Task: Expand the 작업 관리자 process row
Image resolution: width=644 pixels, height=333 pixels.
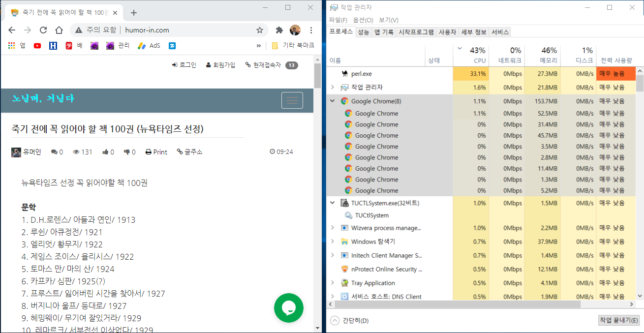Action: coord(333,88)
